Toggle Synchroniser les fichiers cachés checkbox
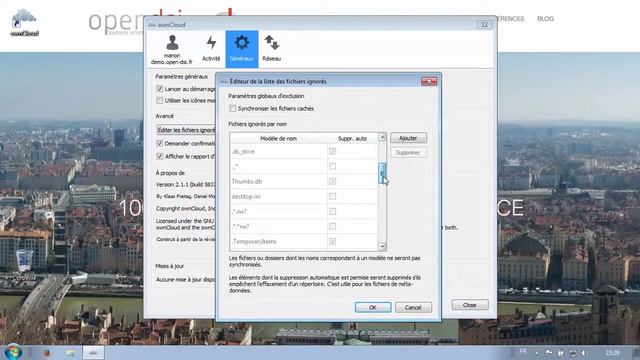This screenshot has width=640, height=360. tap(233, 109)
